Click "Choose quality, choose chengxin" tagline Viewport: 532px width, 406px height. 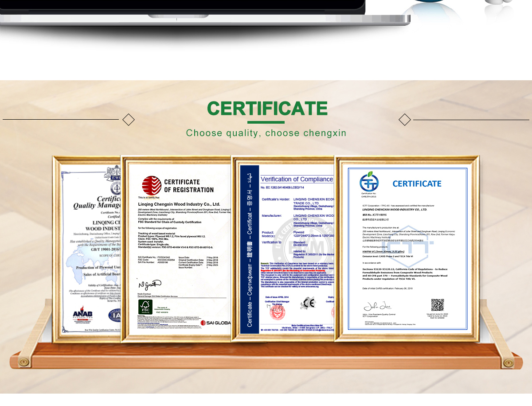click(x=266, y=133)
